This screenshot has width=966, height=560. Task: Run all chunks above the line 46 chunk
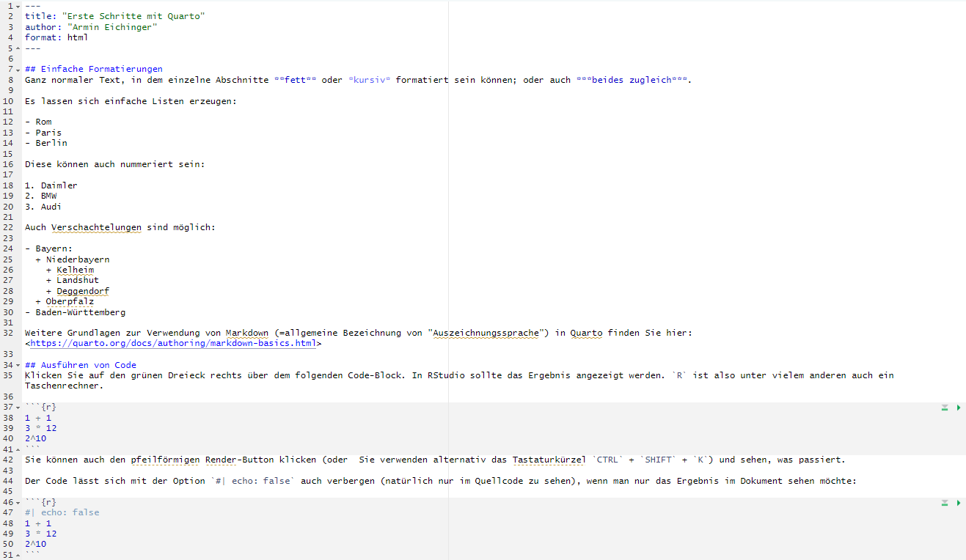[945, 503]
